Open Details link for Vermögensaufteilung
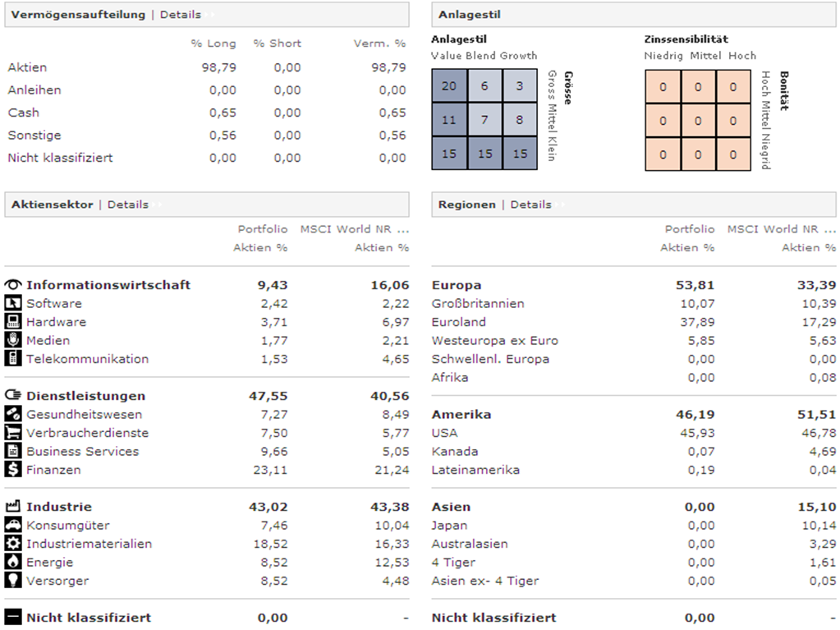 pos(180,15)
